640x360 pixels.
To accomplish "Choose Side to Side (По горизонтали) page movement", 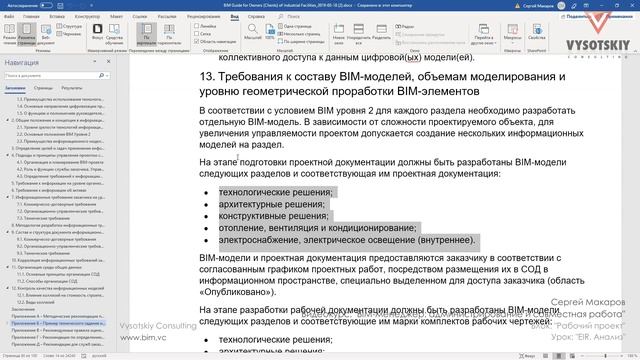I will [x=169, y=34].
